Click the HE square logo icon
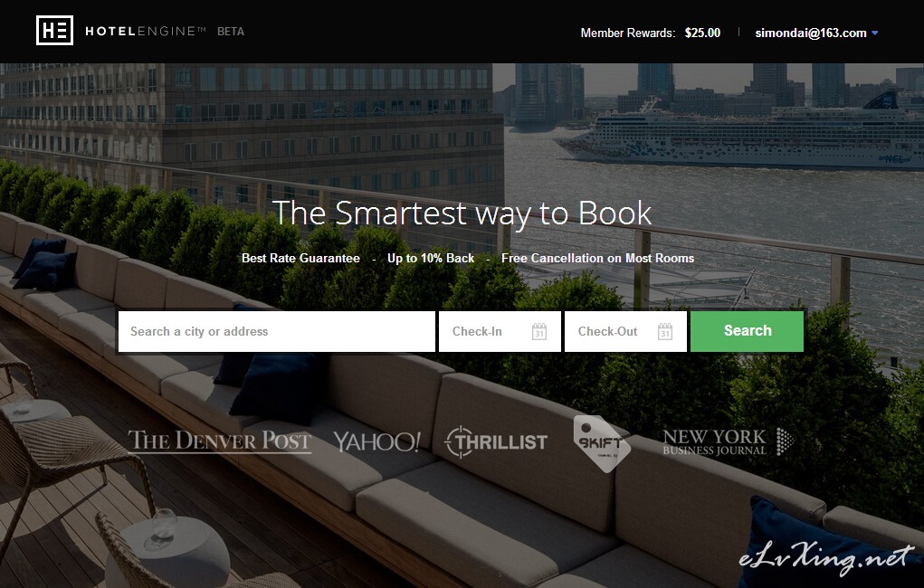Image resolution: width=924 pixels, height=588 pixels. pos(55,31)
